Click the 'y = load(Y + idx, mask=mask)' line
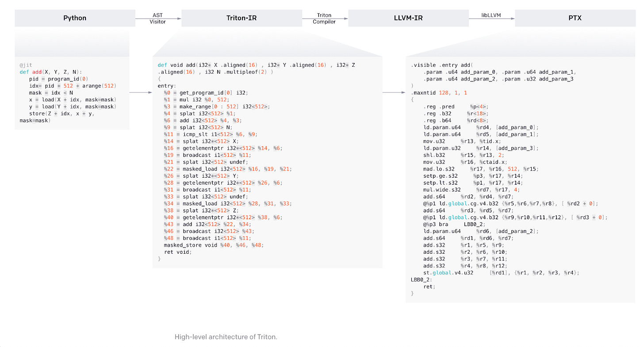 (73, 107)
